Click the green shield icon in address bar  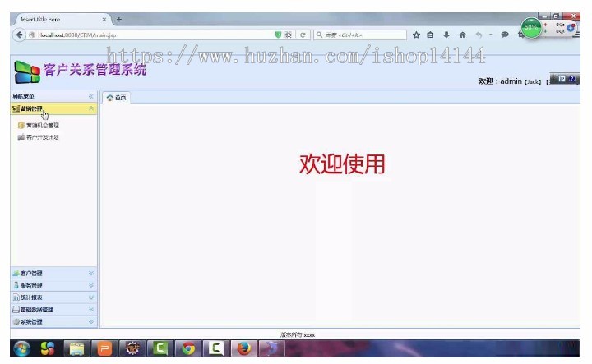point(278,35)
